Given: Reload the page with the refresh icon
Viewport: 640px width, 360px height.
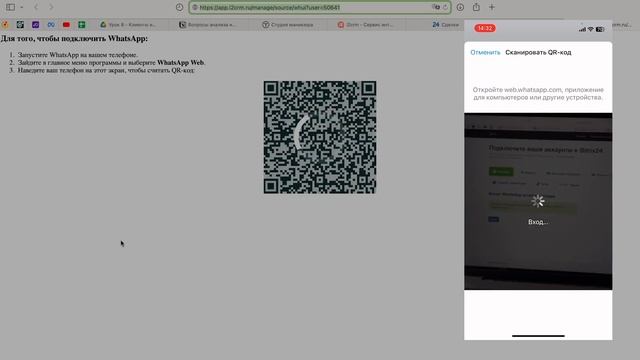Looking at the screenshot, I should [445, 7].
